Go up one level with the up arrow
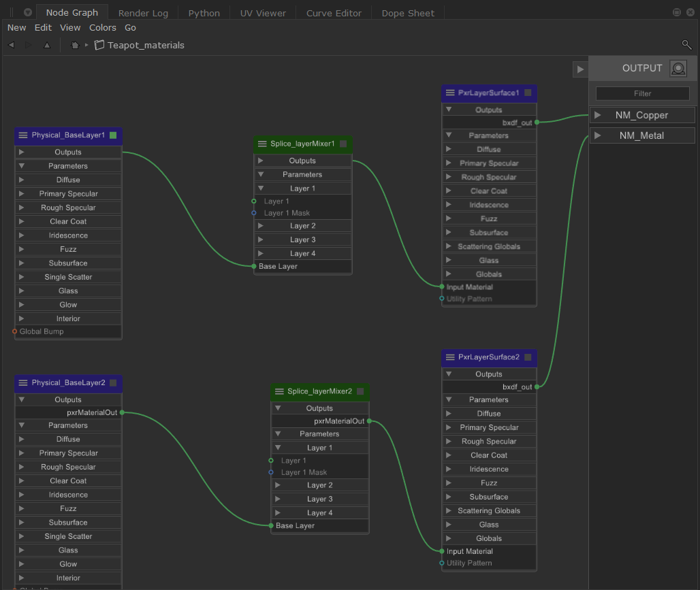The width and height of the screenshot is (700, 590). click(47, 45)
